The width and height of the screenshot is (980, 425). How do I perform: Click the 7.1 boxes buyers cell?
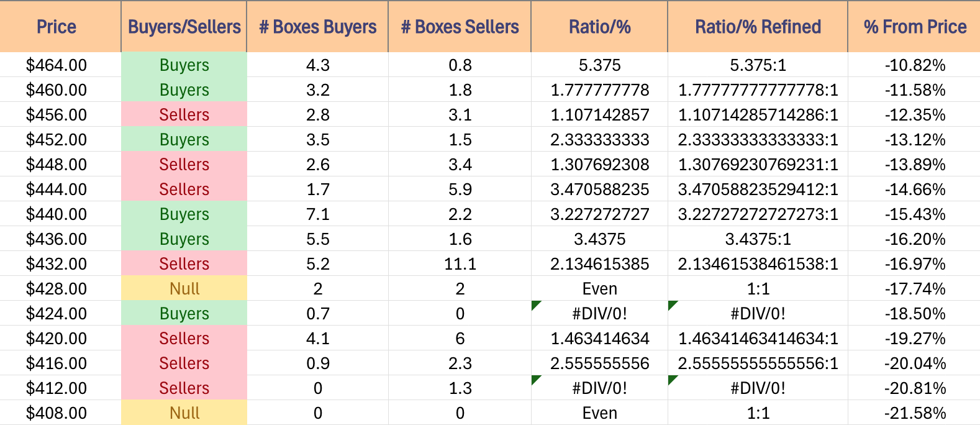(x=317, y=214)
